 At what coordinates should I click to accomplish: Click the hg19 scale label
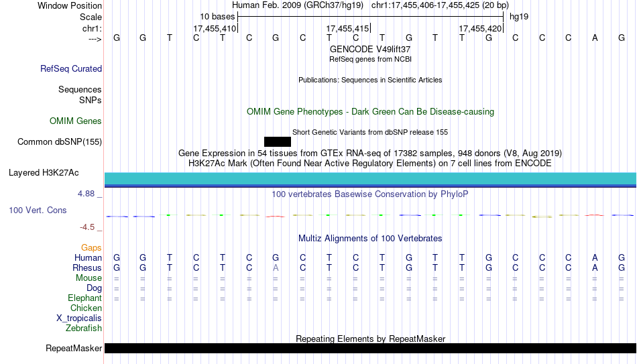pos(519,17)
